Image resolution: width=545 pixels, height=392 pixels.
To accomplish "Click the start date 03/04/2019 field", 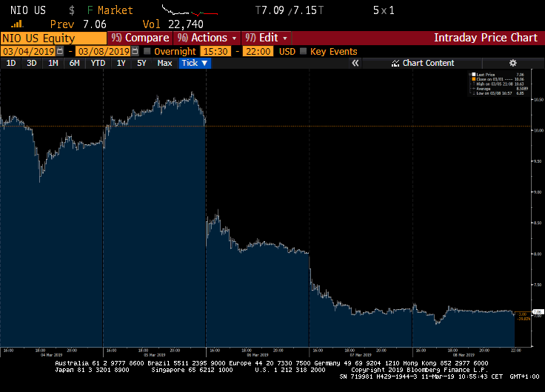I will (x=28, y=51).
